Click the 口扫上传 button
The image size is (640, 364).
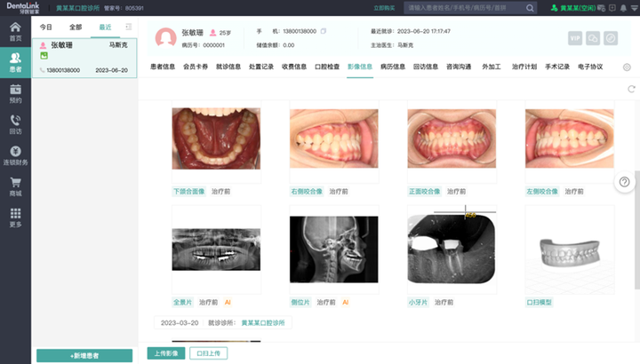[x=209, y=353]
